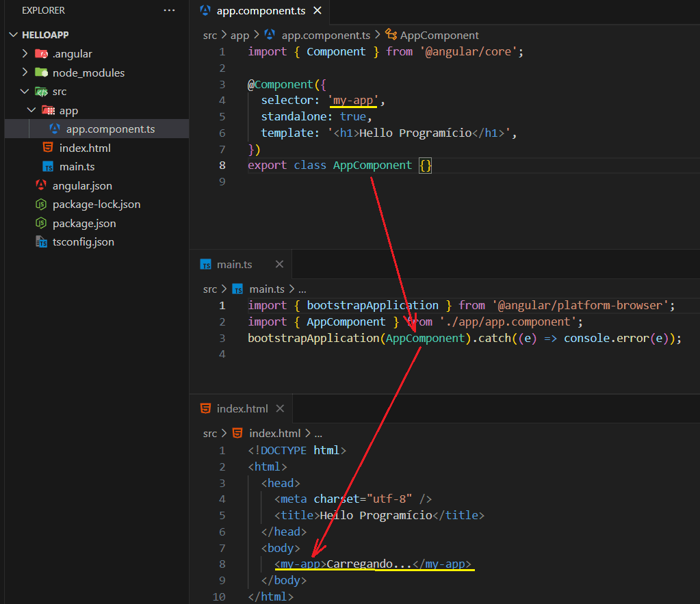Select app.component.ts in the Explorer tree
This screenshot has height=604, width=700.
click(97, 129)
